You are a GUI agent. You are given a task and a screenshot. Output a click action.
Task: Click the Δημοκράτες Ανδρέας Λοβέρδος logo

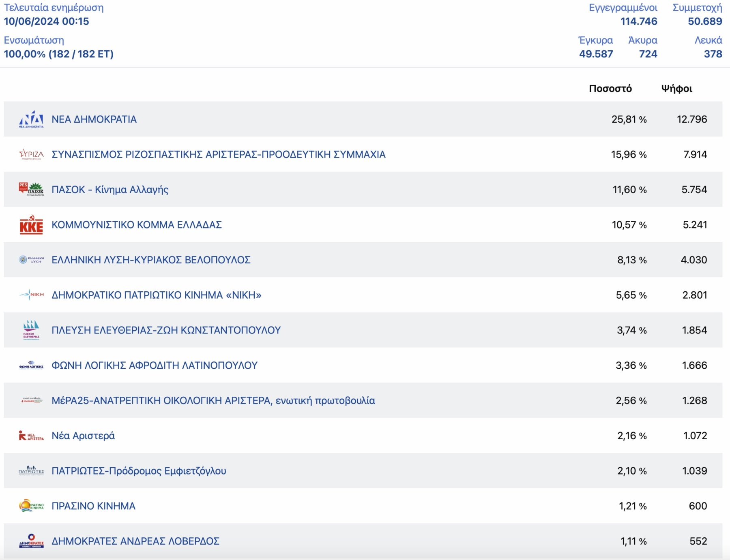click(x=31, y=541)
